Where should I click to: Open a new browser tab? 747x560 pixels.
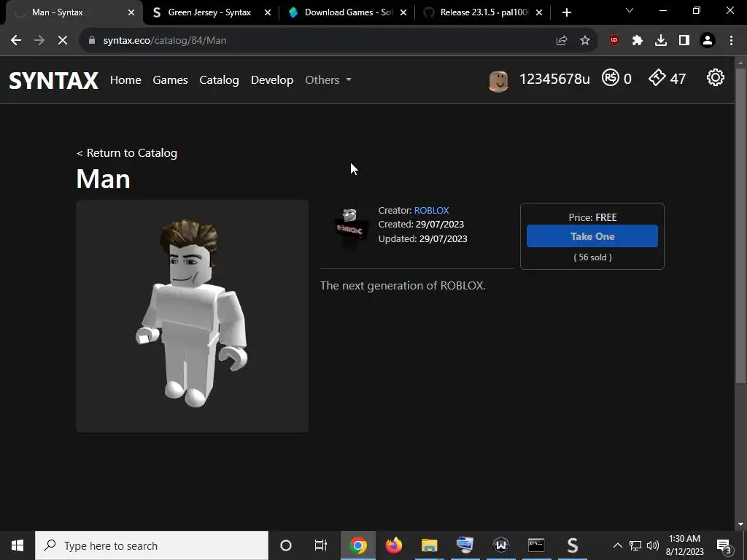pyautogui.click(x=566, y=12)
